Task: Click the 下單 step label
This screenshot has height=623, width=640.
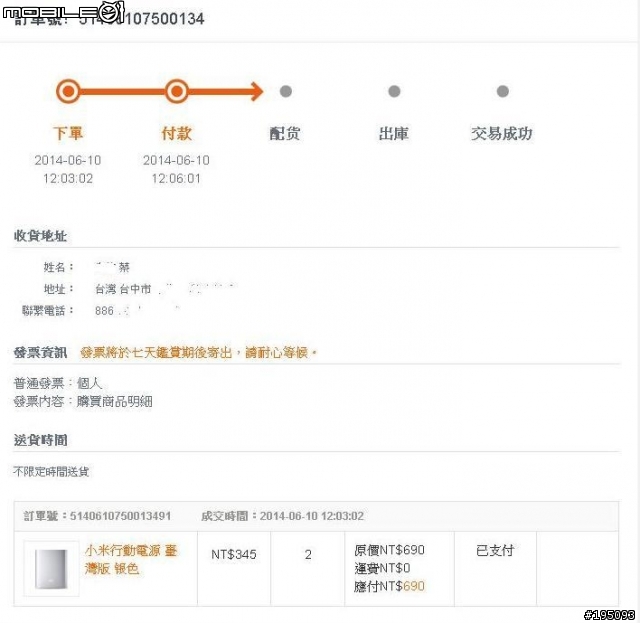Action: (68, 134)
